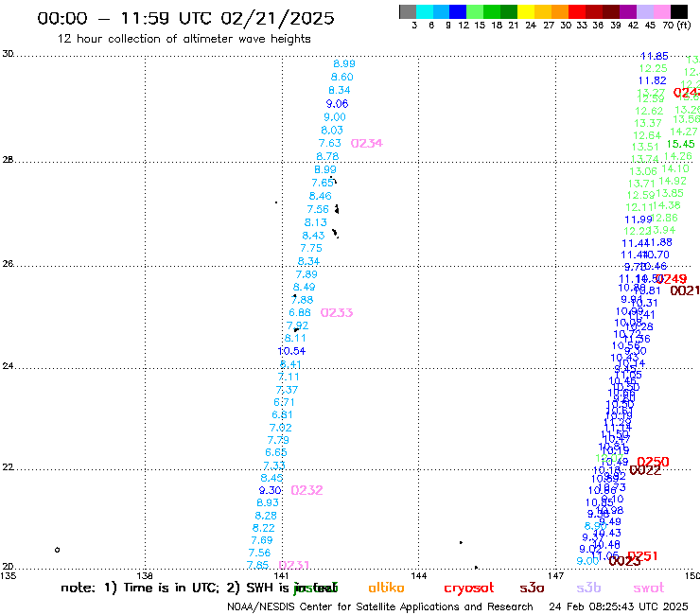Screen dimensions: 700x615
Task: Click the wave height value 6.65
Action: point(276,452)
